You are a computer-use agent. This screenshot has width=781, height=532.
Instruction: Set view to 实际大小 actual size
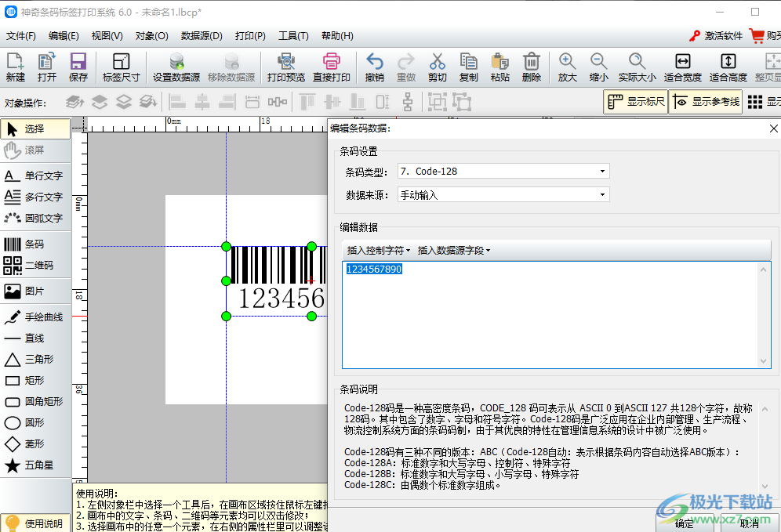pyautogui.click(x=637, y=67)
